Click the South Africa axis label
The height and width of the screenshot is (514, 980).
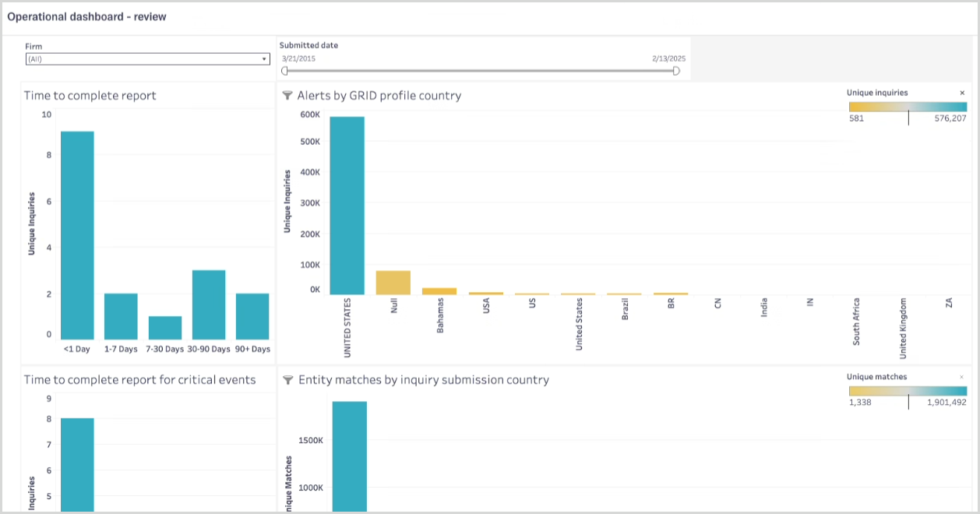(x=857, y=322)
